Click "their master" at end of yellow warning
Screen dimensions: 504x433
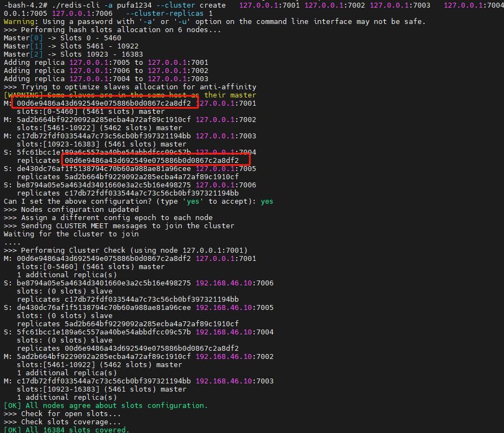tap(230, 95)
